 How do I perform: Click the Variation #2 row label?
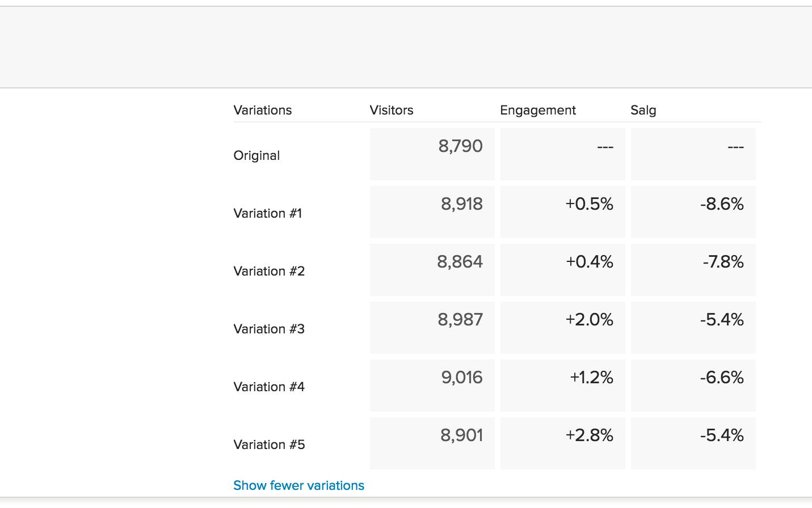269,271
